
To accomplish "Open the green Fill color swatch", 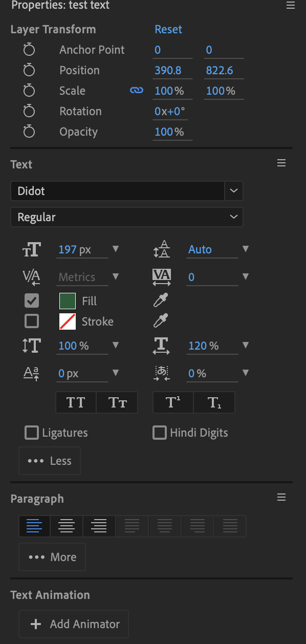I will click(68, 301).
